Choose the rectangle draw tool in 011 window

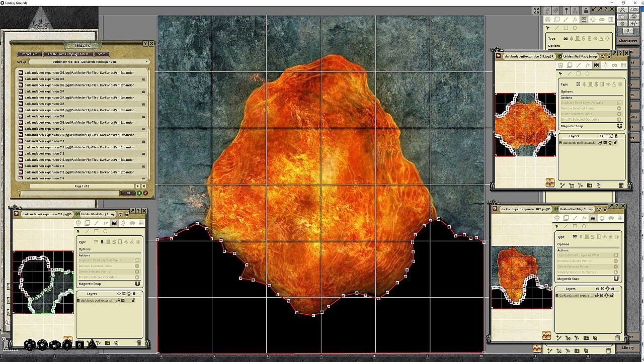coord(579,74)
